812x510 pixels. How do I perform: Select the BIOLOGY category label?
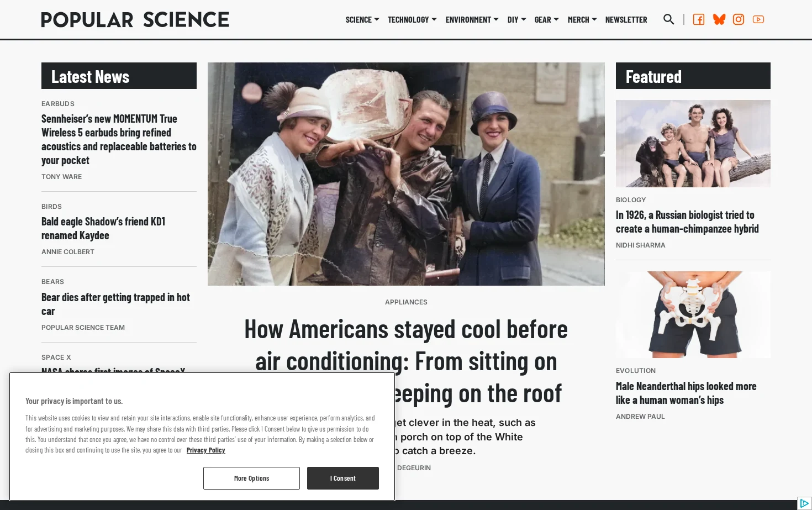click(631, 200)
